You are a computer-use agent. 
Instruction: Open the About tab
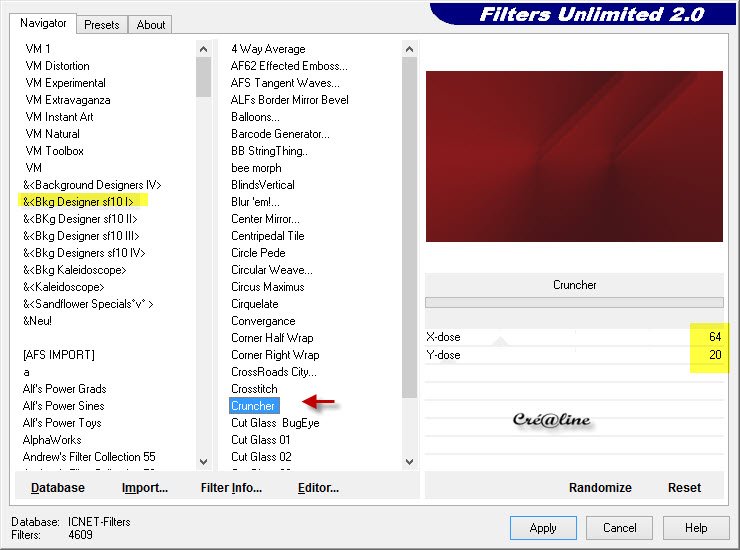click(x=151, y=25)
